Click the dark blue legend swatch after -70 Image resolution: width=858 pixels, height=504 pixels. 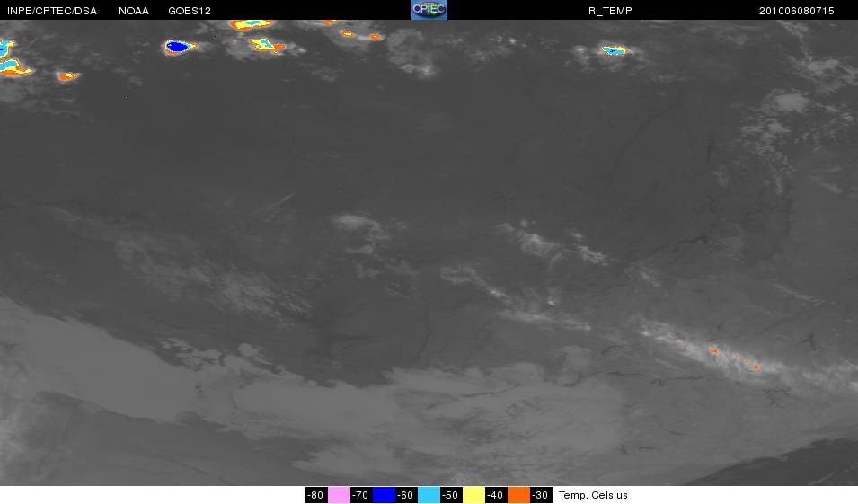tap(384, 495)
